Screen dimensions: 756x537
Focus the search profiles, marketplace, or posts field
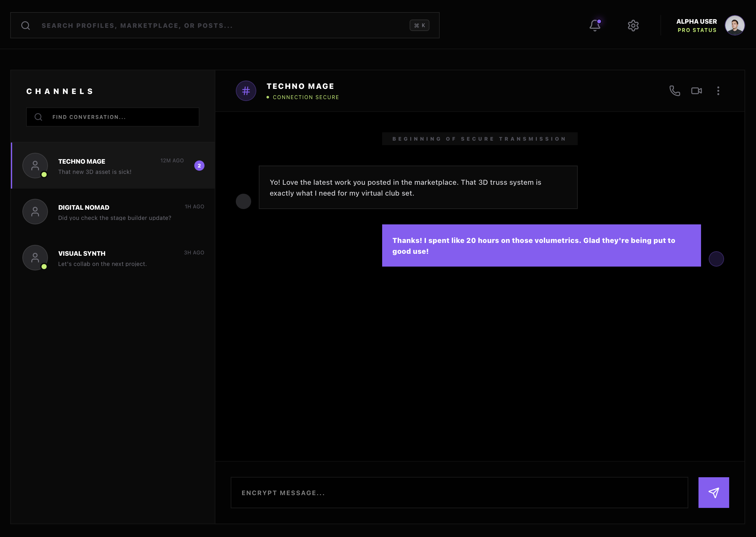pos(225,26)
